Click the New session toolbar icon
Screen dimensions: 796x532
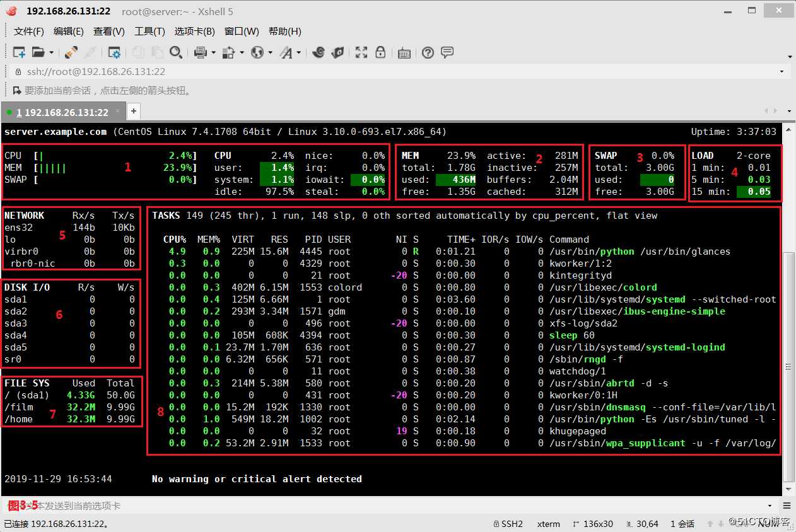click(x=20, y=53)
